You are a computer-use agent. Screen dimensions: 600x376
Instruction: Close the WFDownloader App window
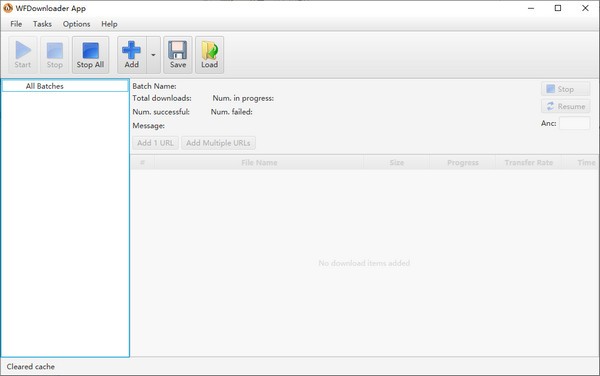tap(585, 8)
